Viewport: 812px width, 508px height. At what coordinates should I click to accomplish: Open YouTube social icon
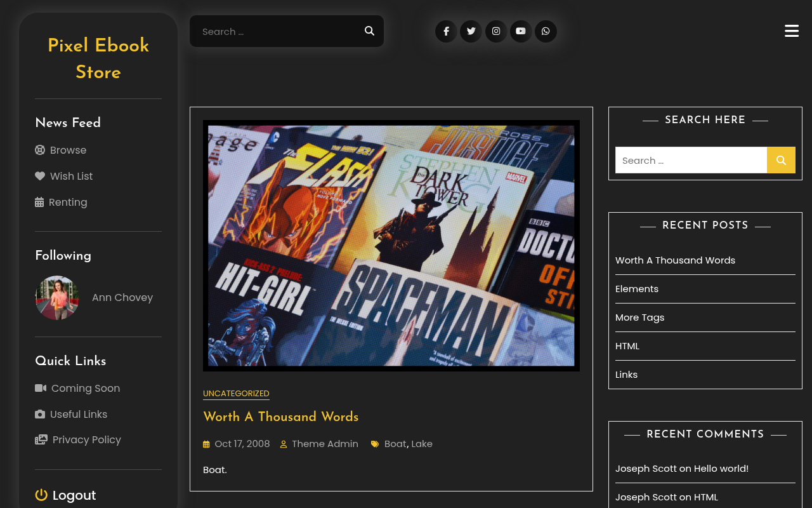coord(521,31)
